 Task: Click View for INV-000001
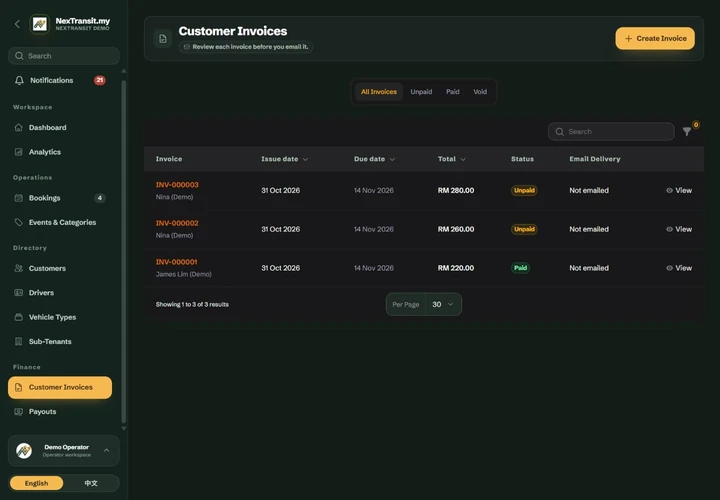679,268
